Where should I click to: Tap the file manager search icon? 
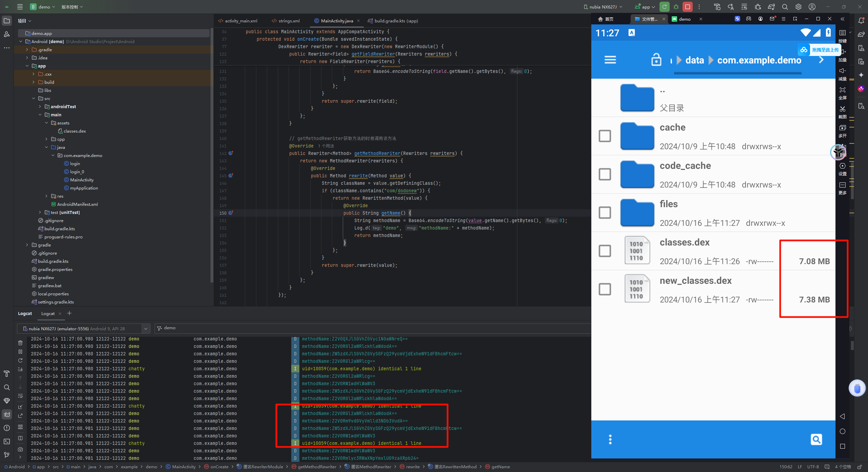click(816, 439)
